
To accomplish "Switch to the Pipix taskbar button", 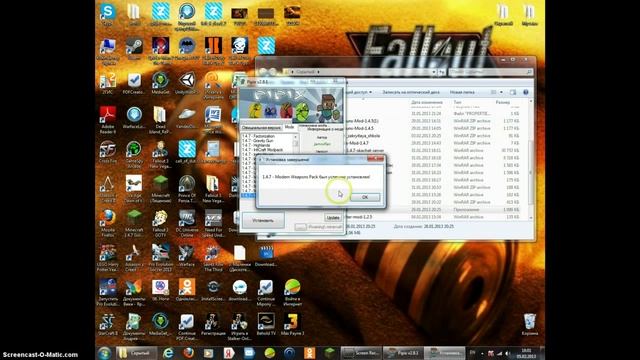I will click(x=403, y=353).
